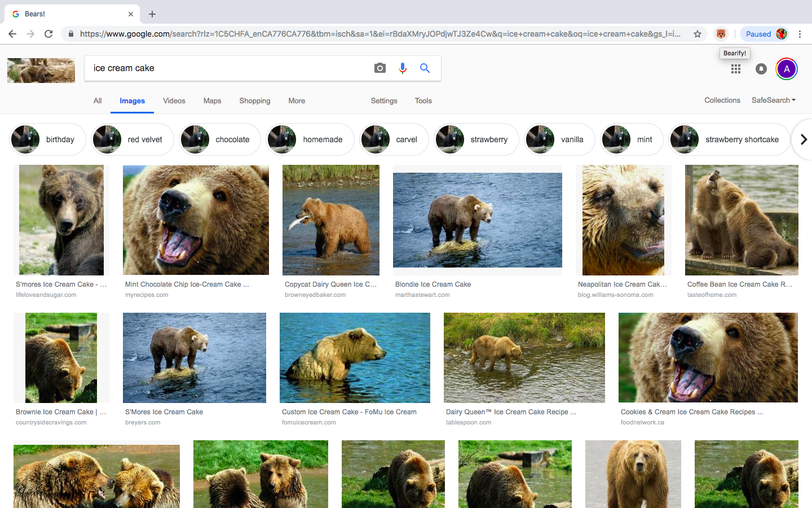Switch to the Shopping tab
The width and height of the screenshot is (812, 508).
[x=255, y=100]
